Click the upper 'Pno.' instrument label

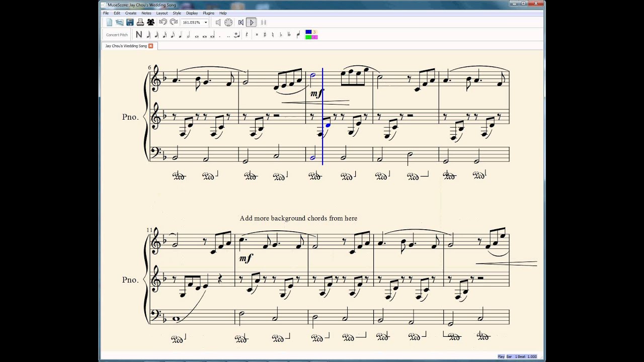130,117
